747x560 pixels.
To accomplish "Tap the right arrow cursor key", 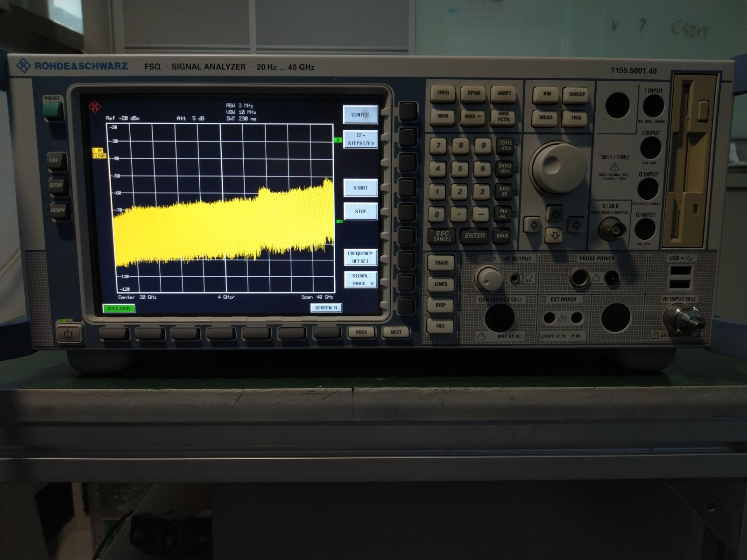I will tap(577, 225).
